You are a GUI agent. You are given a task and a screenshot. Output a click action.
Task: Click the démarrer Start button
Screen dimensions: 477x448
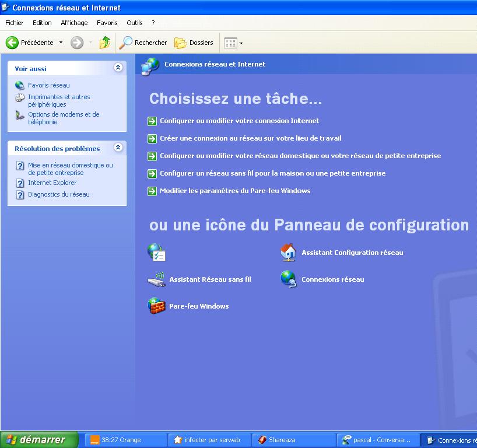click(x=39, y=440)
